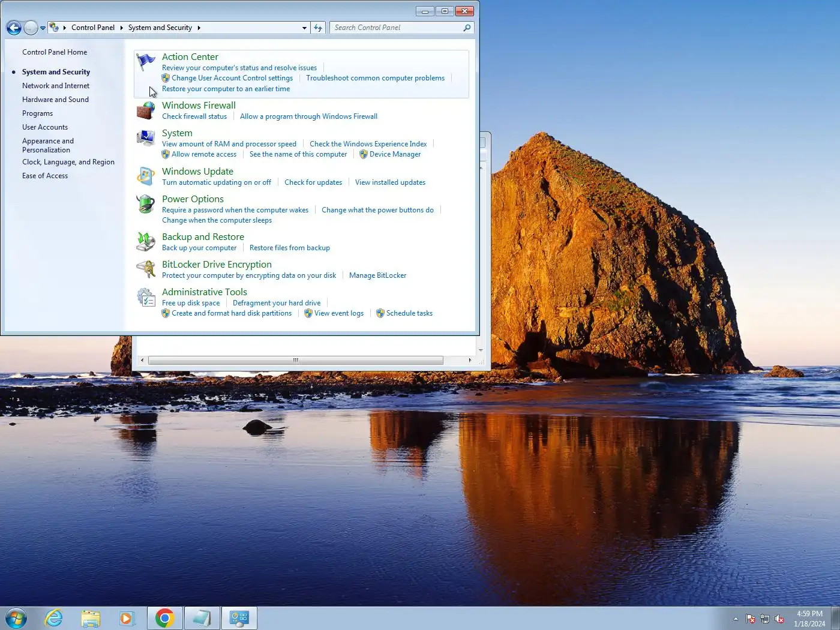Viewport: 840px width, 630px height.
Task: Click View event logs link
Action: [x=339, y=313]
